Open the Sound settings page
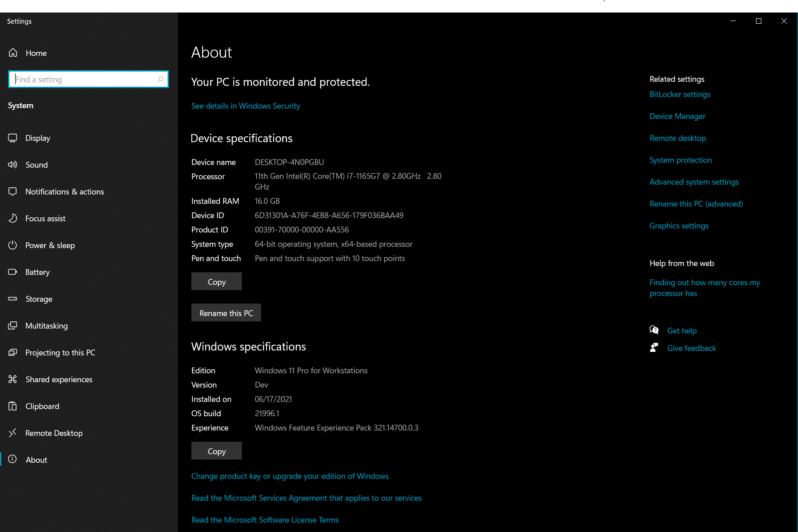 tap(89, 165)
